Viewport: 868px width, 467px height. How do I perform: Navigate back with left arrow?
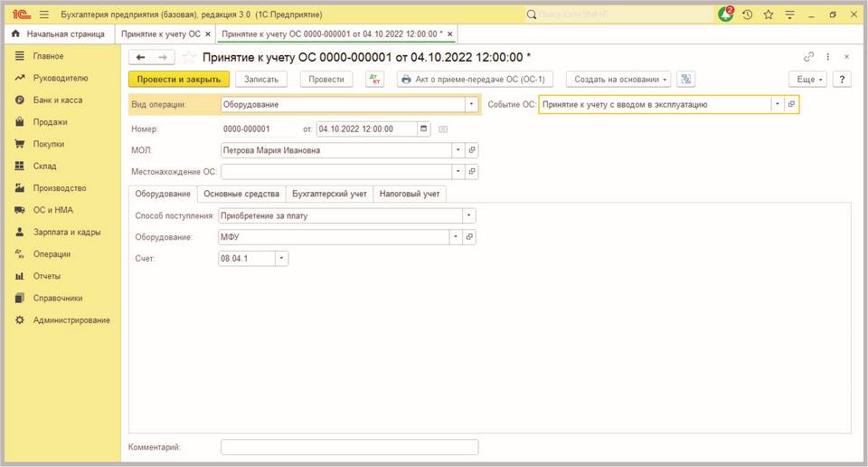pyautogui.click(x=141, y=57)
